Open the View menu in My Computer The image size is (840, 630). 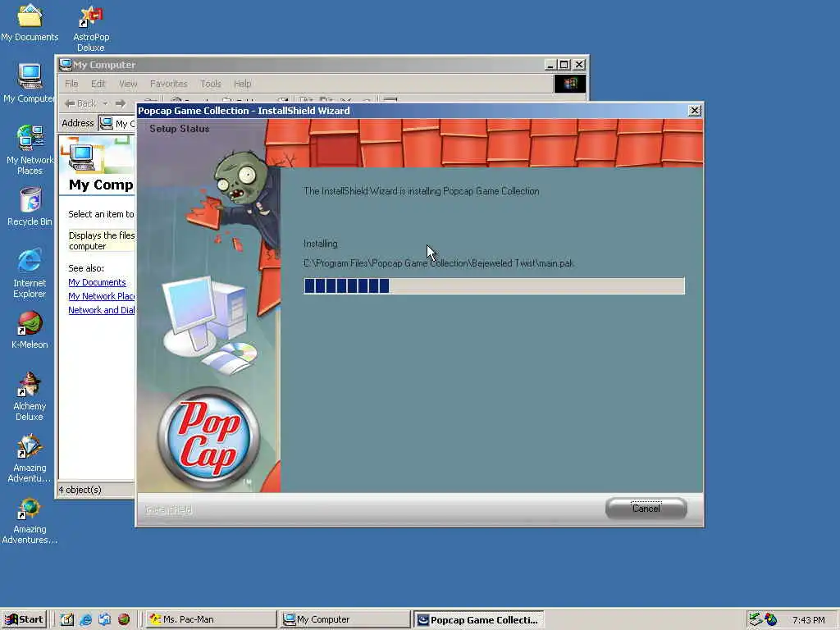(x=128, y=84)
